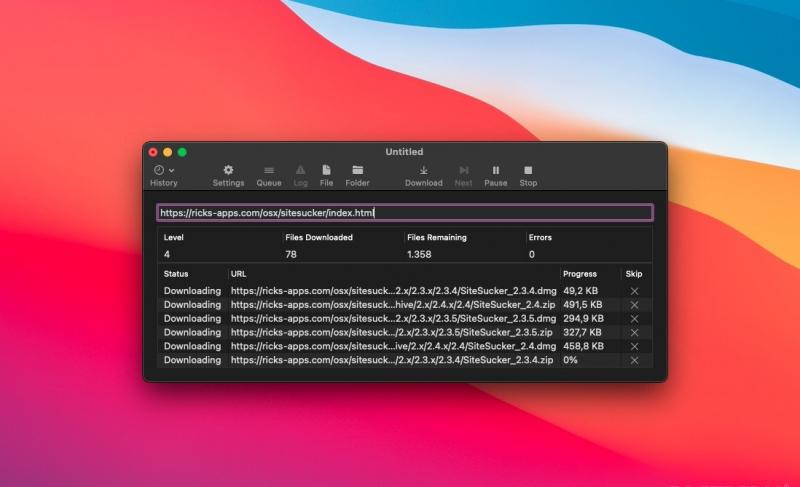Minimize window using the yellow button
Screen dimensions: 800x487
coord(167,152)
